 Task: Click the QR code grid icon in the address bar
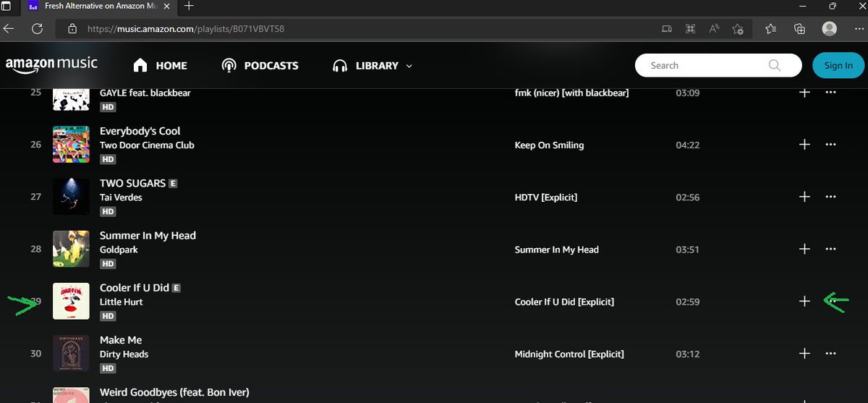691,29
